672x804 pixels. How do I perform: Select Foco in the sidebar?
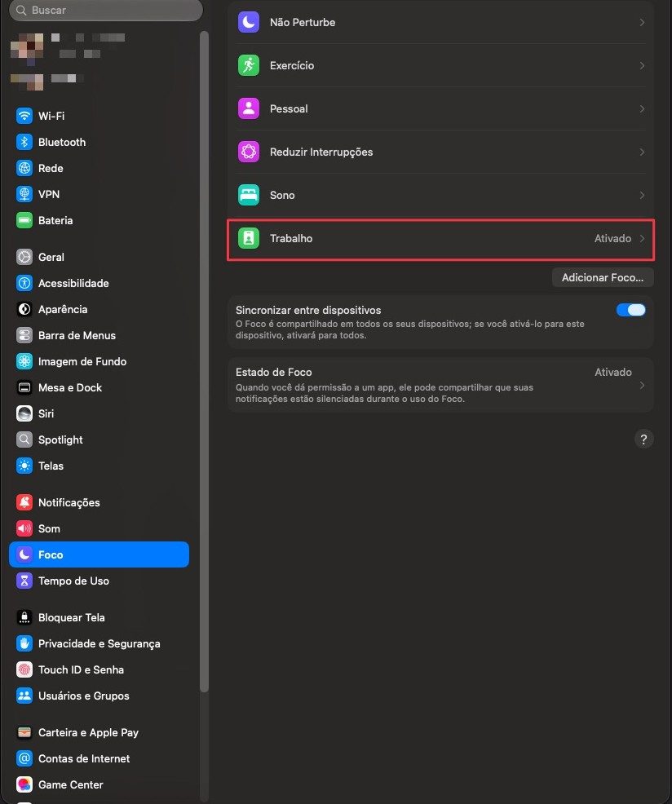pos(99,554)
